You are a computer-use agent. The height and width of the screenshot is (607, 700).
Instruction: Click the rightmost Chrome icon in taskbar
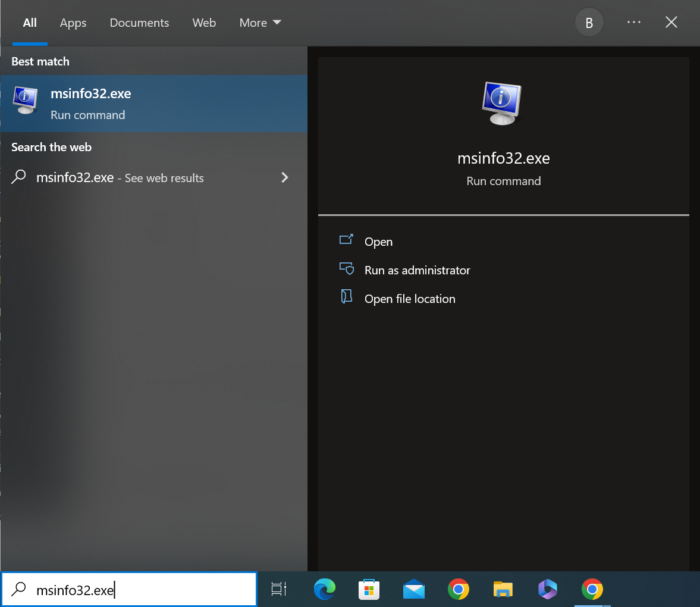coord(592,589)
